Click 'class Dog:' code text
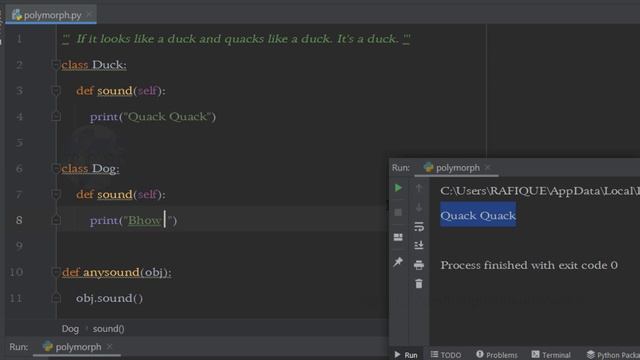Screen dimensions: 640x360 91,169
